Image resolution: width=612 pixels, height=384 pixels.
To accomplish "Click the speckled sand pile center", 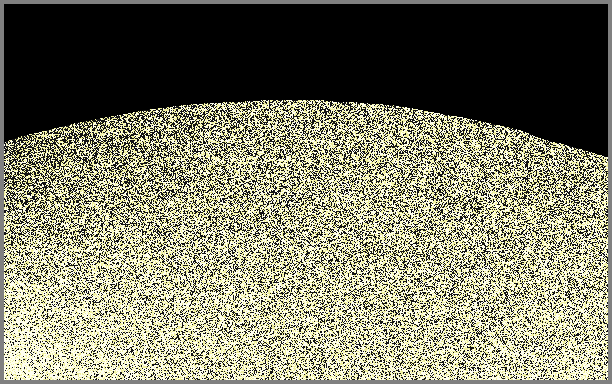I will point(306,242).
